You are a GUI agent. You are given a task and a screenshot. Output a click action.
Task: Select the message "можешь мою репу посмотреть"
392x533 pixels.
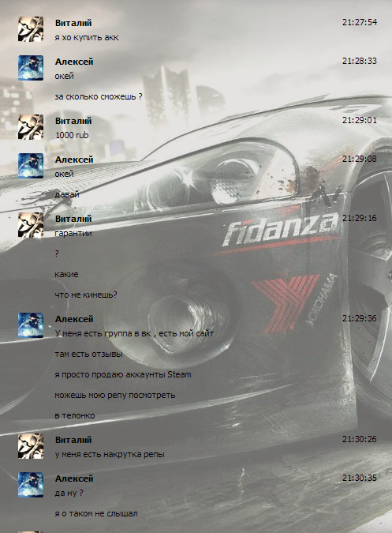[x=115, y=395]
